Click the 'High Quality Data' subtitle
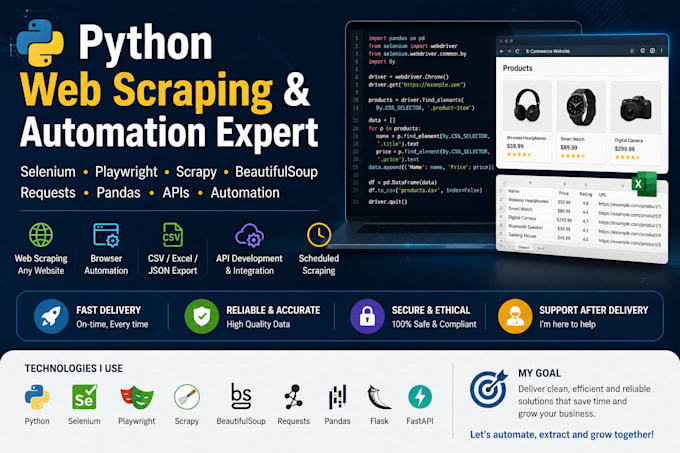Screen dimensions: 680x453 258,324
